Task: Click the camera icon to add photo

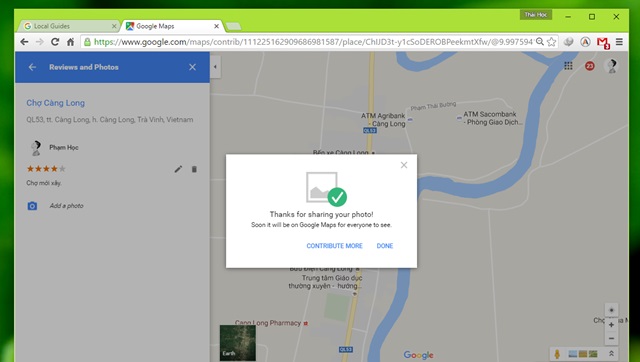Action: [x=32, y=206]
